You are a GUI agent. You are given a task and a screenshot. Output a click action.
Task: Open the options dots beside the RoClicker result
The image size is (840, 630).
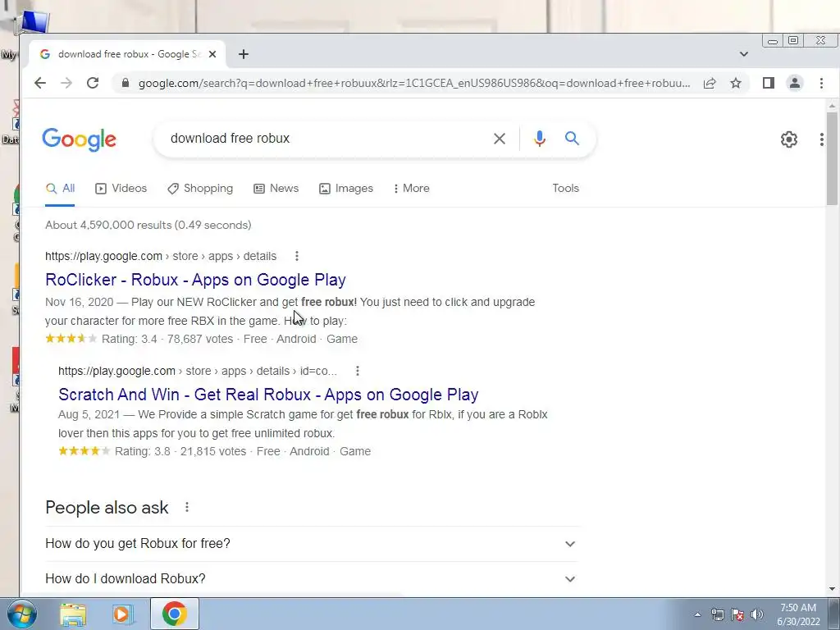[297, 256]
